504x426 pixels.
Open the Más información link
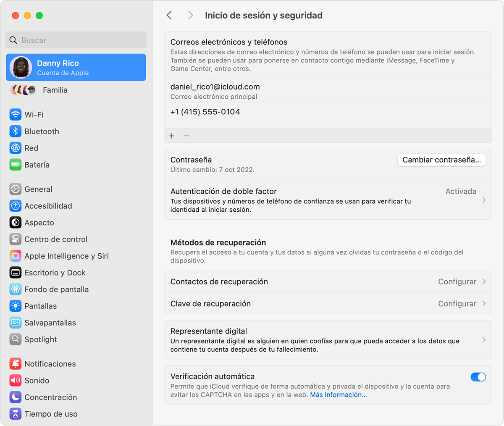[339, 394]
